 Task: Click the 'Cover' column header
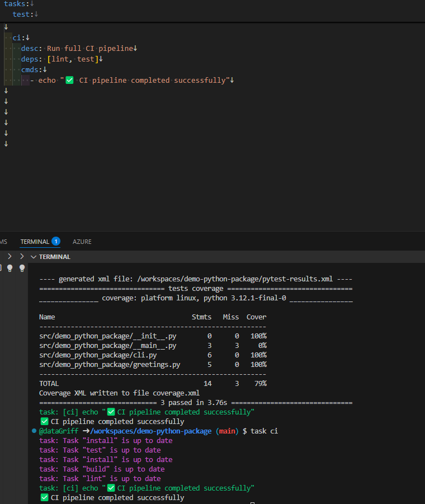click(256, 317)
